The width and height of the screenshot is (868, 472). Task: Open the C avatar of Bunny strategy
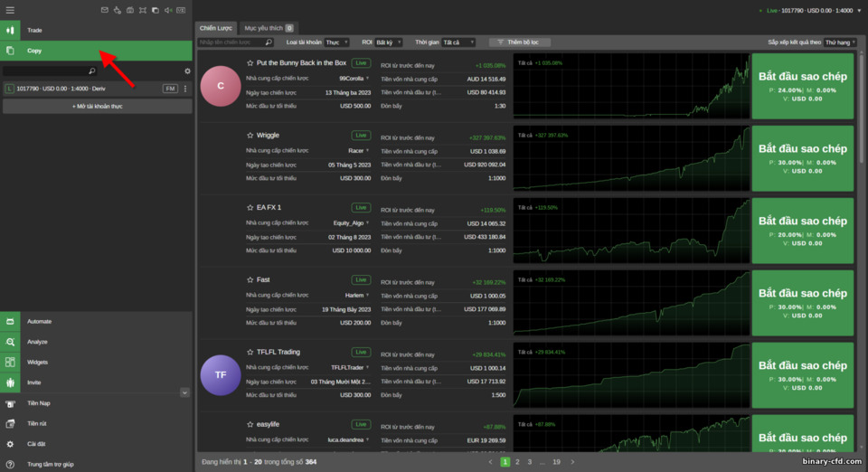click(221, 86)
